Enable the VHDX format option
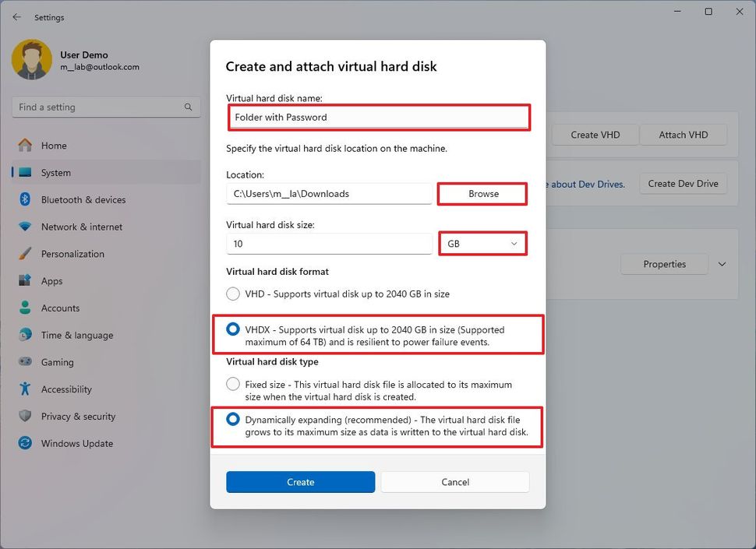Screen dimensions: 756x549 232,329
